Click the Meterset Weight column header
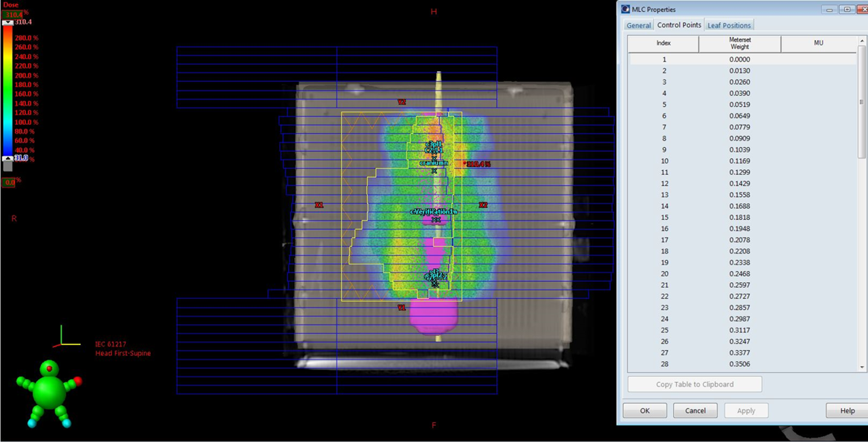 pyautogui.click(x=740, y=43)
